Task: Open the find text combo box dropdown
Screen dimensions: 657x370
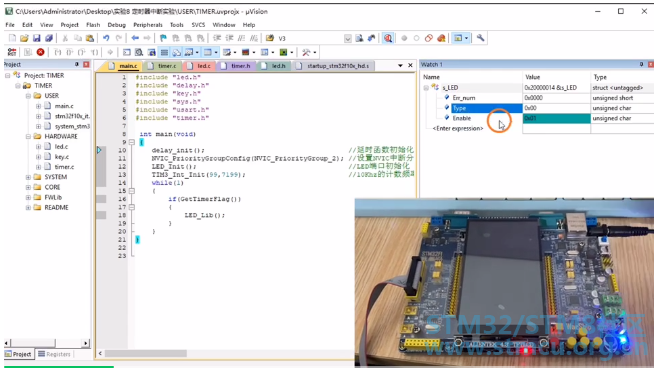Action: click(348, 39)
